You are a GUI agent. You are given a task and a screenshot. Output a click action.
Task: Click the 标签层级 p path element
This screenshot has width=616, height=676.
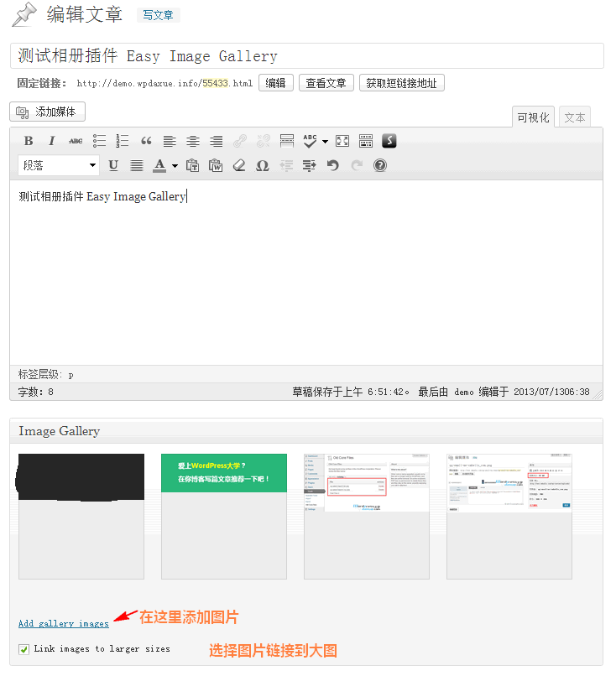70,375
